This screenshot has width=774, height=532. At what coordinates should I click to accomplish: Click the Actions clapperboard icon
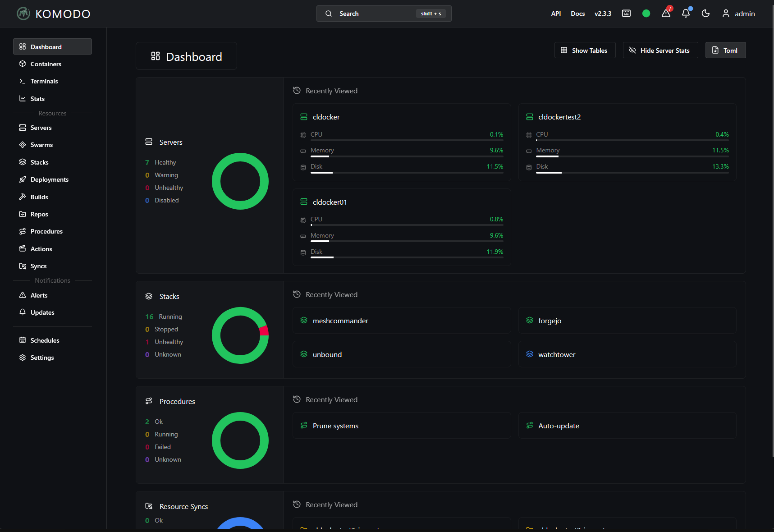[x=23, y=248]
